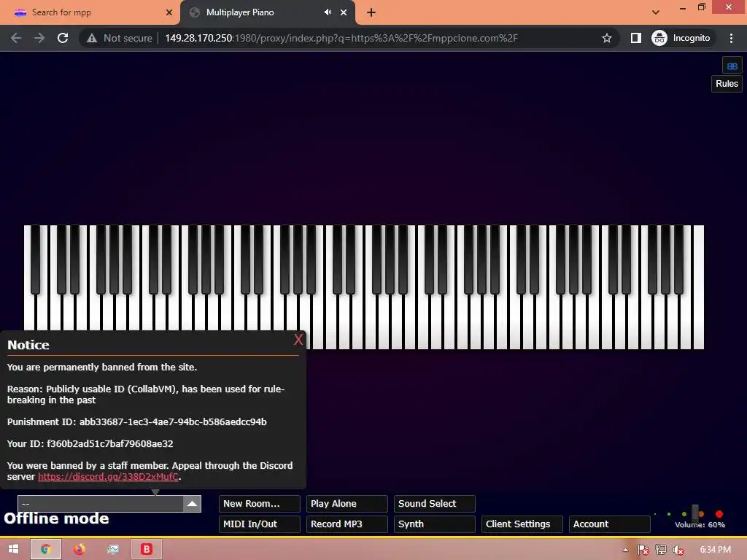Click the room name field showing --

101,504
